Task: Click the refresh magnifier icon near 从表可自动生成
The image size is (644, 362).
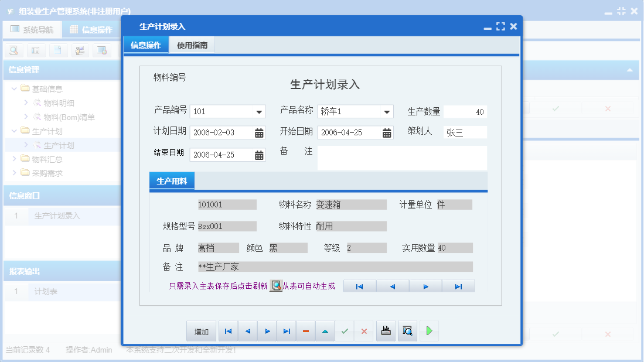Action: tap(275, 286)
